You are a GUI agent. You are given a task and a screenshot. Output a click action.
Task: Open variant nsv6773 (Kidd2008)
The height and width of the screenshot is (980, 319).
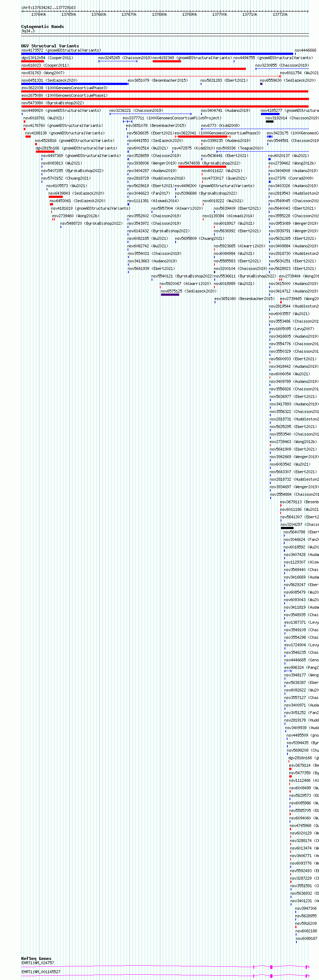pyautogui.click(x=220, y=125)
